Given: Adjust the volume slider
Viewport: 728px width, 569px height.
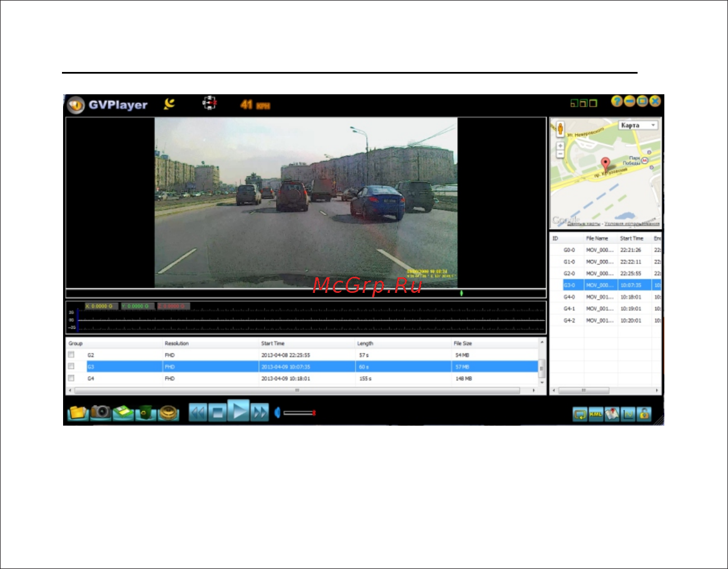Looking at the screenshot, I should 300,413.
